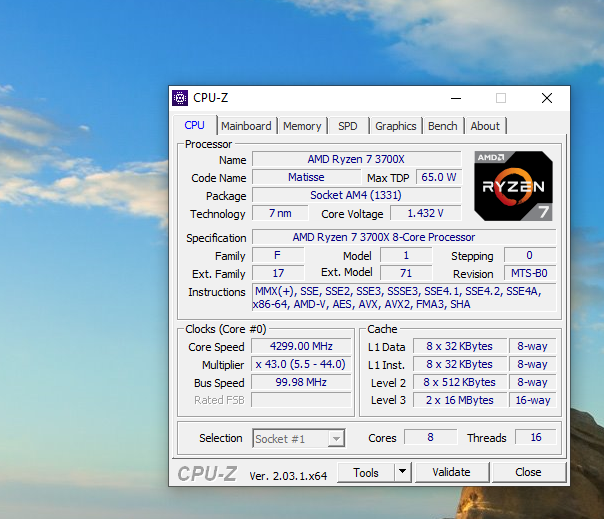Screen dimensions: 604x519
Task: Click the Level 2 size 8 x 512 KBytes
Action: pos(460,382)
